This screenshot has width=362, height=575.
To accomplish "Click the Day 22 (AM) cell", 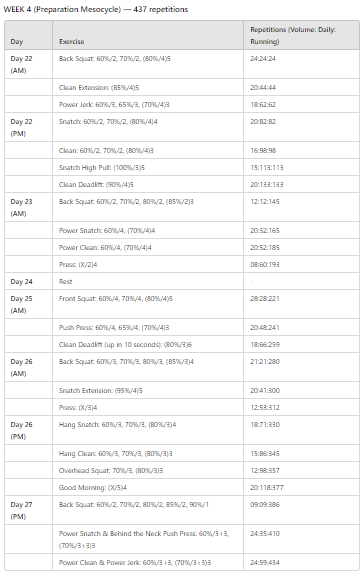I will [x=29, y=64].
